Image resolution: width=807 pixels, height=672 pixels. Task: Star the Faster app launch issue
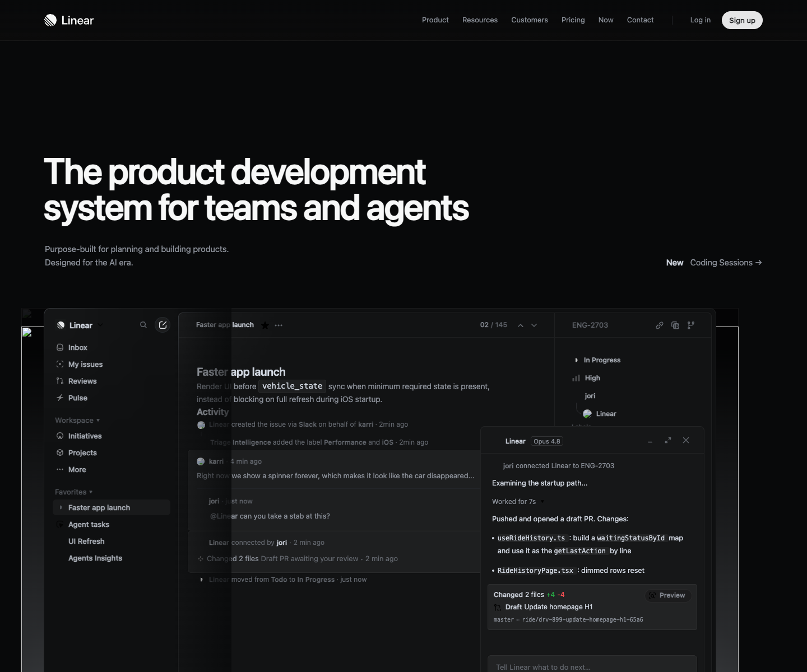265,325
